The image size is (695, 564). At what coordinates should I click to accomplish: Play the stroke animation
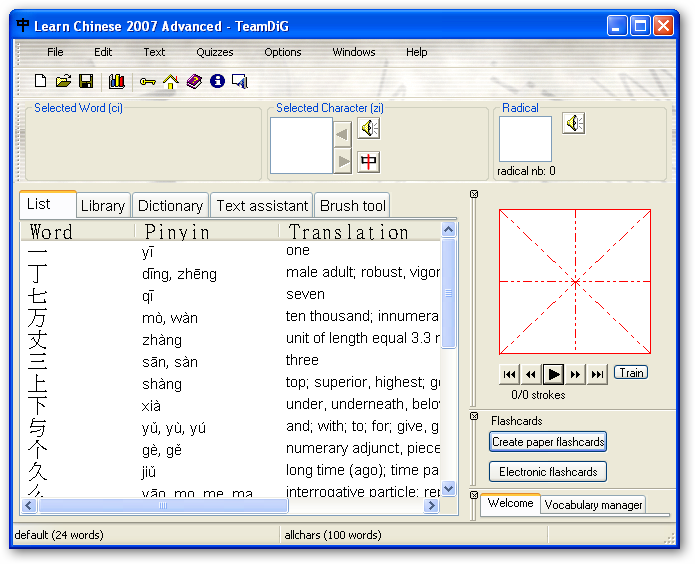pos(553,374)
